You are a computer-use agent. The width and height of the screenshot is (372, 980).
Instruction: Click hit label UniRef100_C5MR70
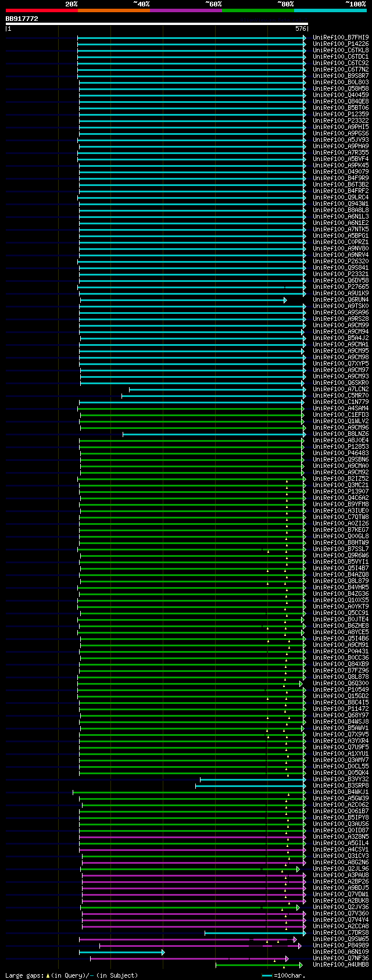pyautogui.click(x=341, y=396)
